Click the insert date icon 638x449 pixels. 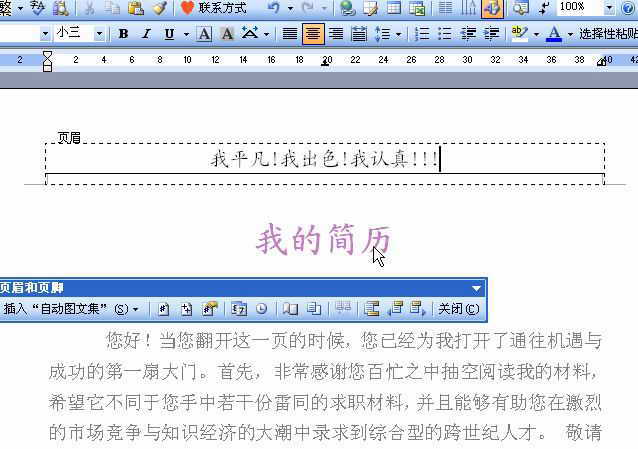coord(239,309)
